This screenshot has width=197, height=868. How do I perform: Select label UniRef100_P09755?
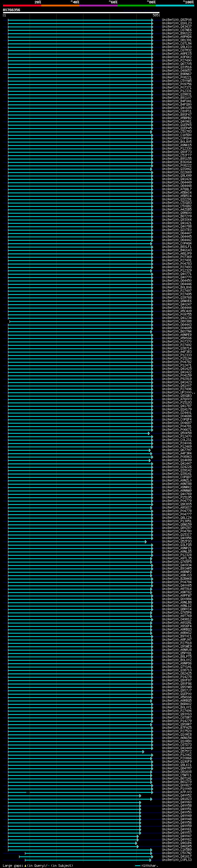click(177, 314)
